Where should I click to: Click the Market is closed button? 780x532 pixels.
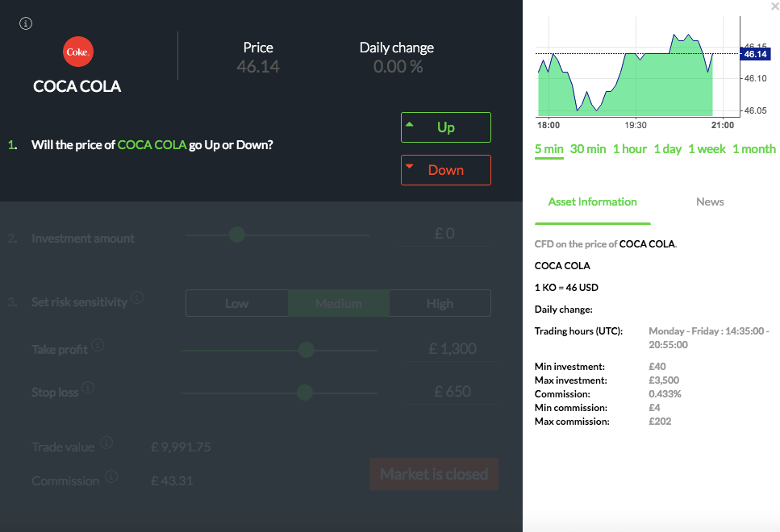point(434,474)
